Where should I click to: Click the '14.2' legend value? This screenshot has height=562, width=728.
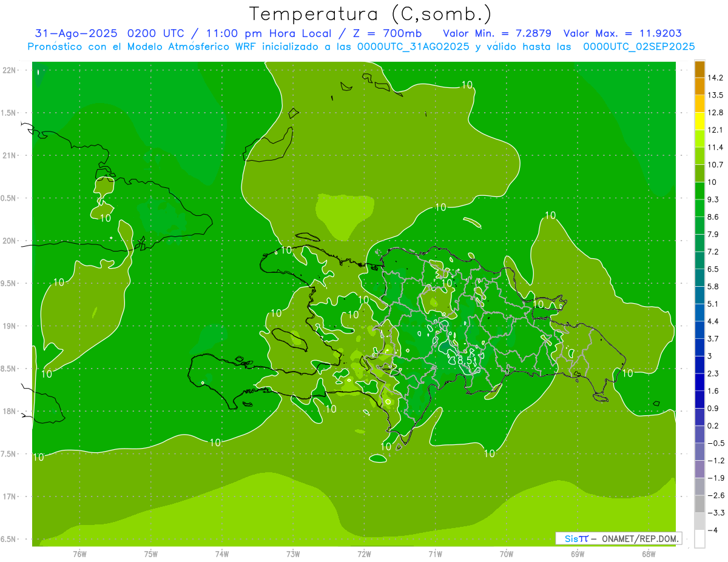pos(716,78)
